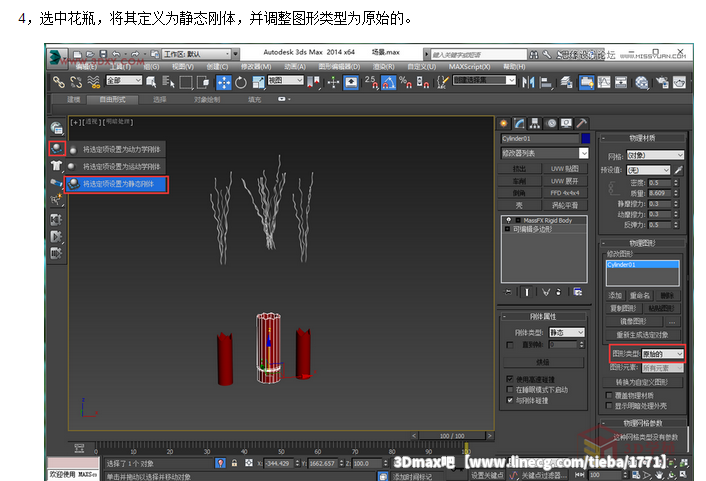This screenshot has height=481, width=706.
Task: Open the 修改器(M) modifiers menu
Action: pos(256,67)
